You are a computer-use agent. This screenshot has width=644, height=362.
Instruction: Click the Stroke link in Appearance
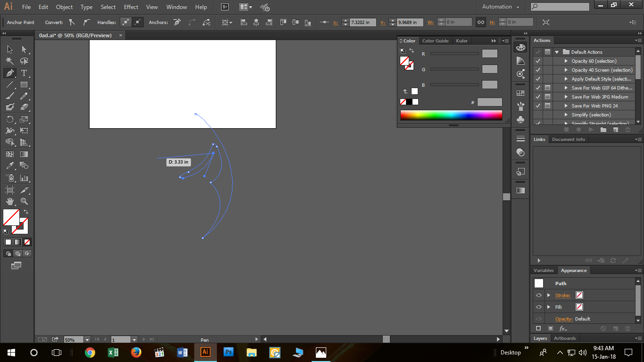562,296
